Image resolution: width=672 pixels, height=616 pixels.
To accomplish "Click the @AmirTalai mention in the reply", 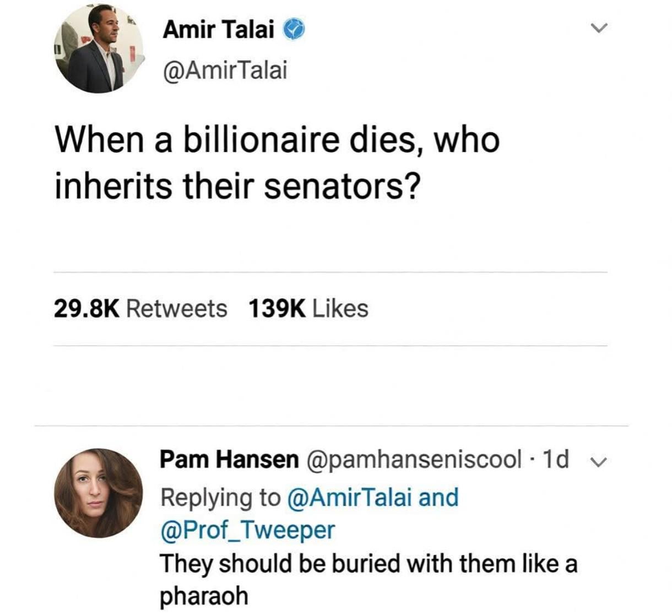I will click(x=349, y=497).
